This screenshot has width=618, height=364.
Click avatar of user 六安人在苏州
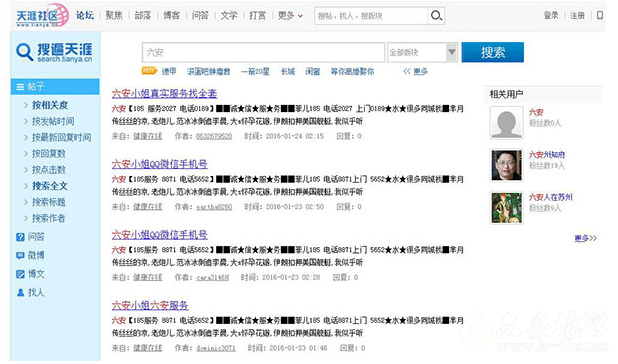coord(506,208)
